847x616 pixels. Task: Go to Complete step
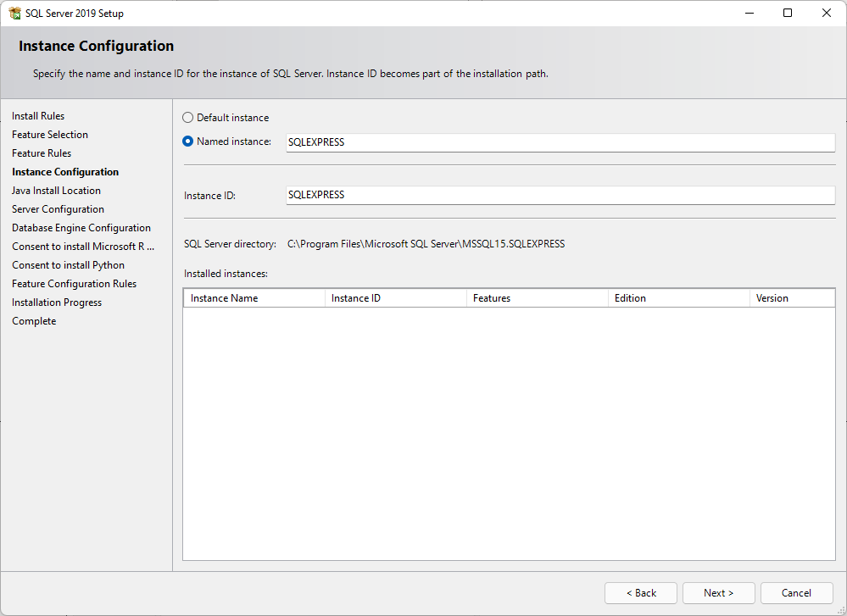coord(34,320)
